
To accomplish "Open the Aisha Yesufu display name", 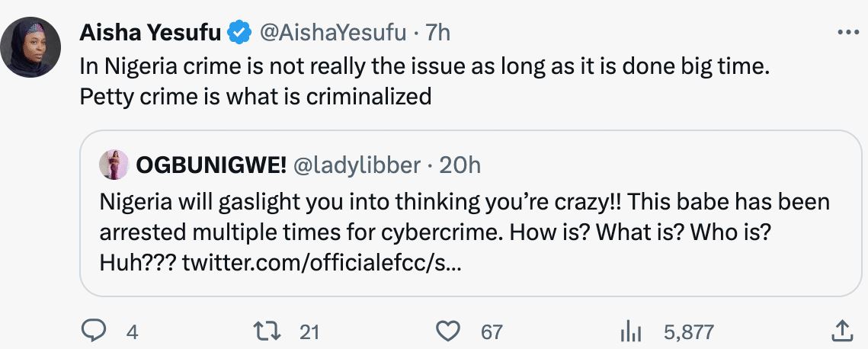I will pyautogui.click(x=151, y=33).
